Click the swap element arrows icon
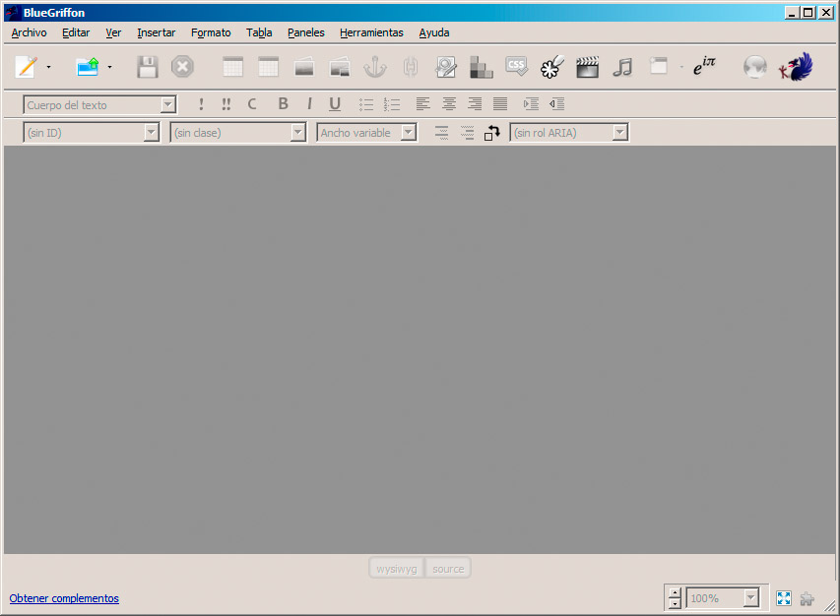 pos(492,133)
